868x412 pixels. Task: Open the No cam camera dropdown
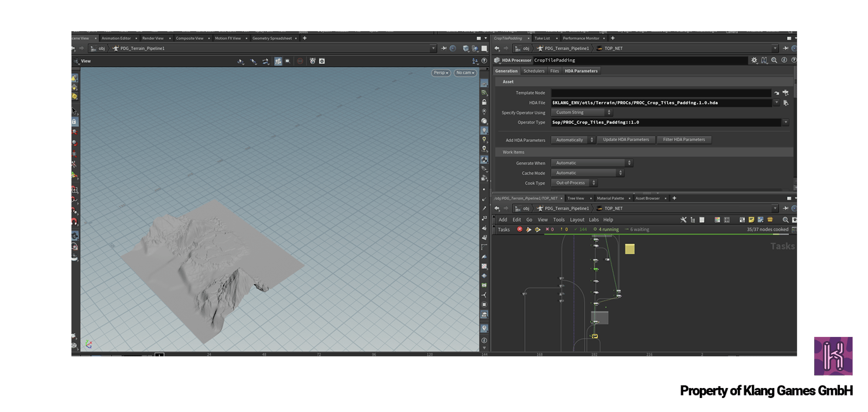tap(465, 73)
